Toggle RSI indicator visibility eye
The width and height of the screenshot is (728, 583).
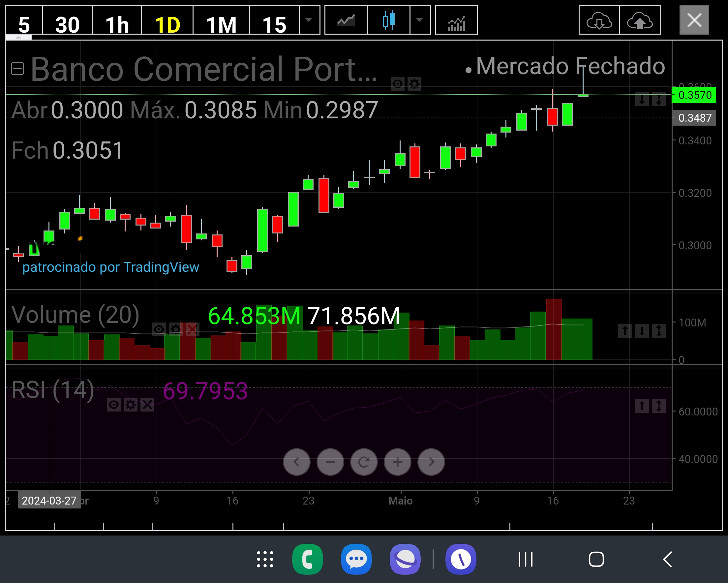(114, 404)
